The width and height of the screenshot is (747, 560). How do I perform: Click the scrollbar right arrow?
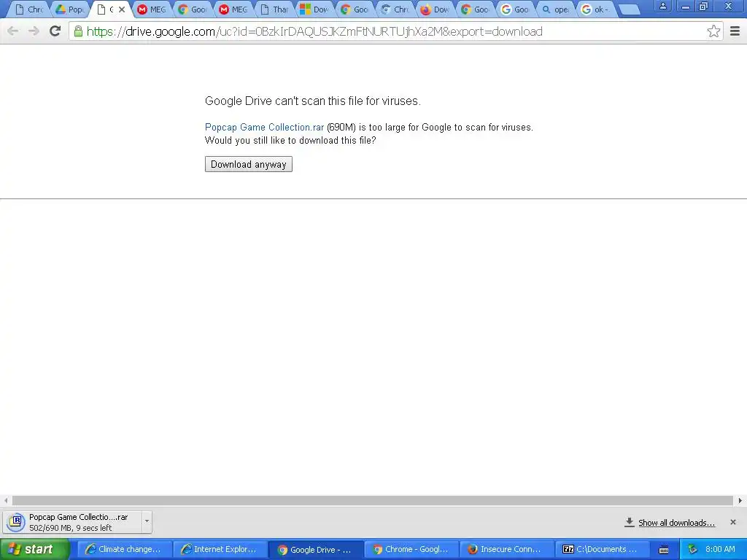[x=740, y=500]
